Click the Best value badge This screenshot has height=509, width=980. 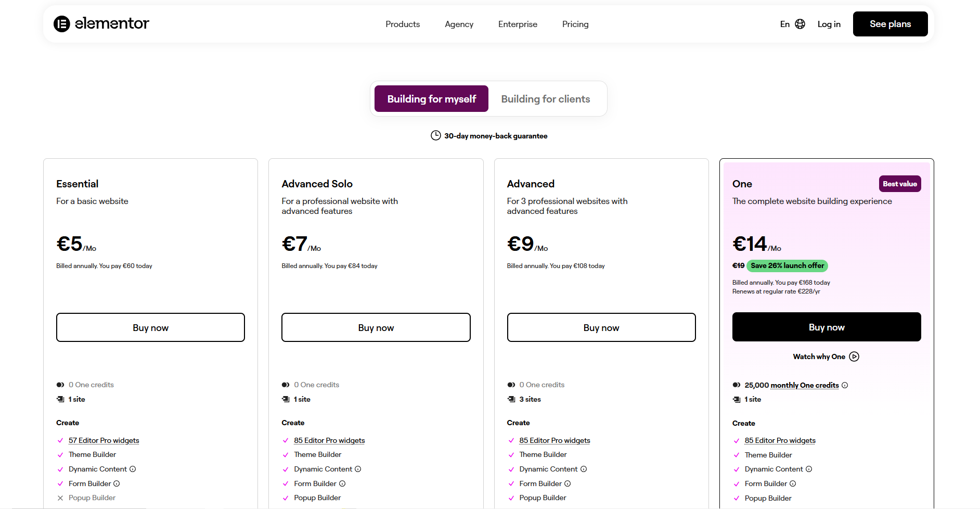(900, 184)
